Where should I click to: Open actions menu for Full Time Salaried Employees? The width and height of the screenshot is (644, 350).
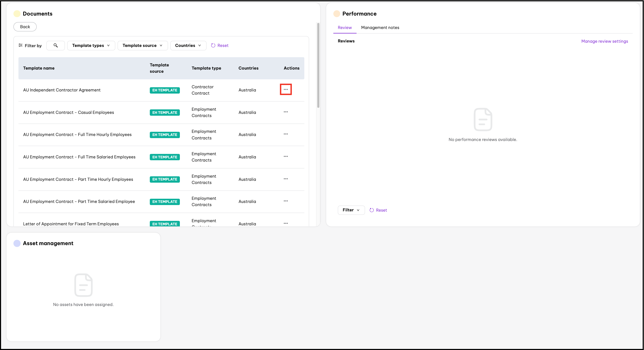coord(286,157)
